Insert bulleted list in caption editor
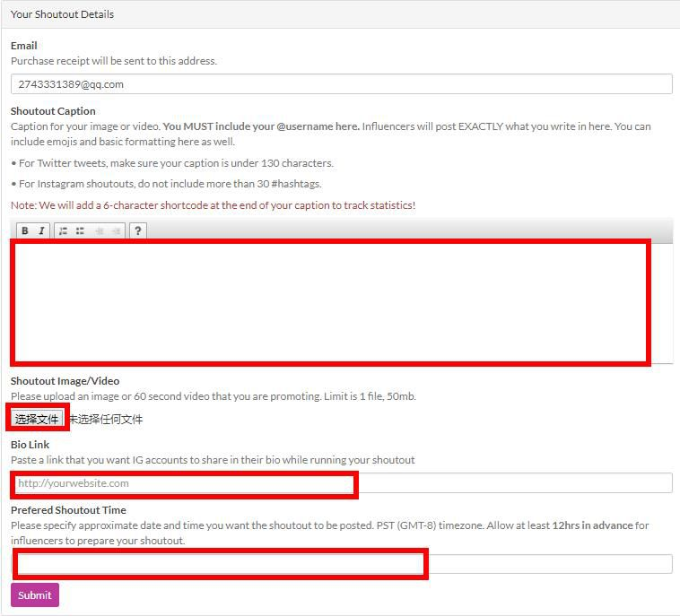 (80, 230)
